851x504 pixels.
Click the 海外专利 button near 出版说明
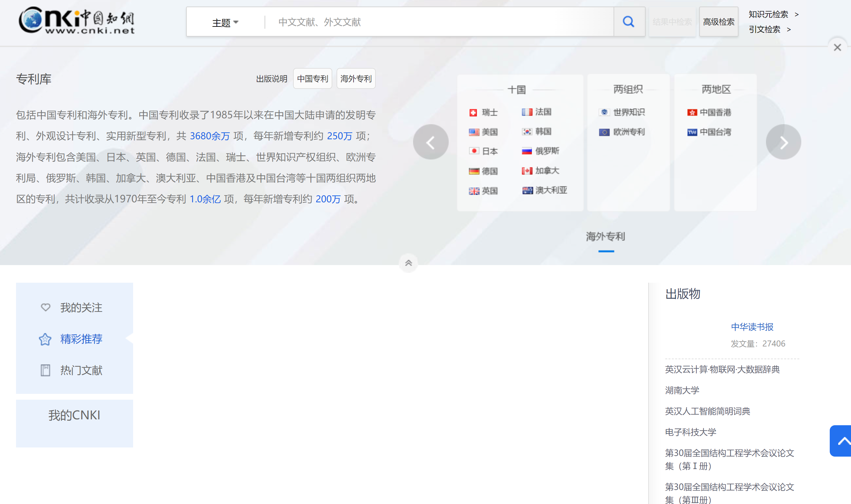356,78
